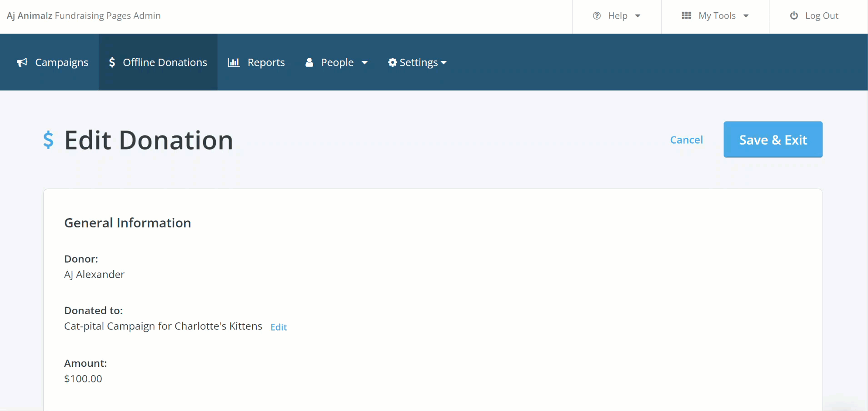Click the megaphone icon beside Campaigns

point(22,62)
